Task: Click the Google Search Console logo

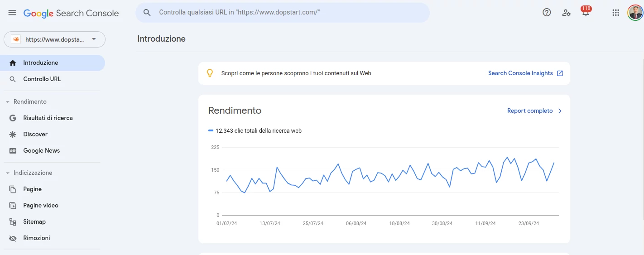Action: 71,13
